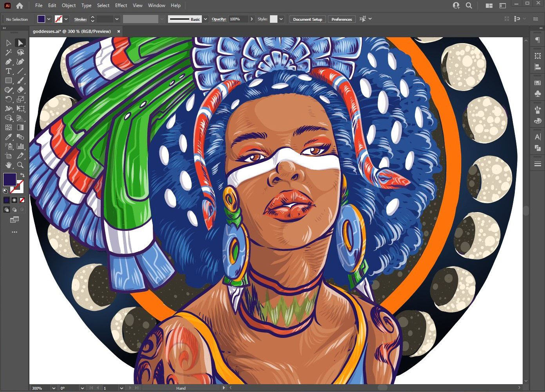Viewport: 545px width, 392px height.
Task: Select the Pen tool
Action: click(9, 62)
